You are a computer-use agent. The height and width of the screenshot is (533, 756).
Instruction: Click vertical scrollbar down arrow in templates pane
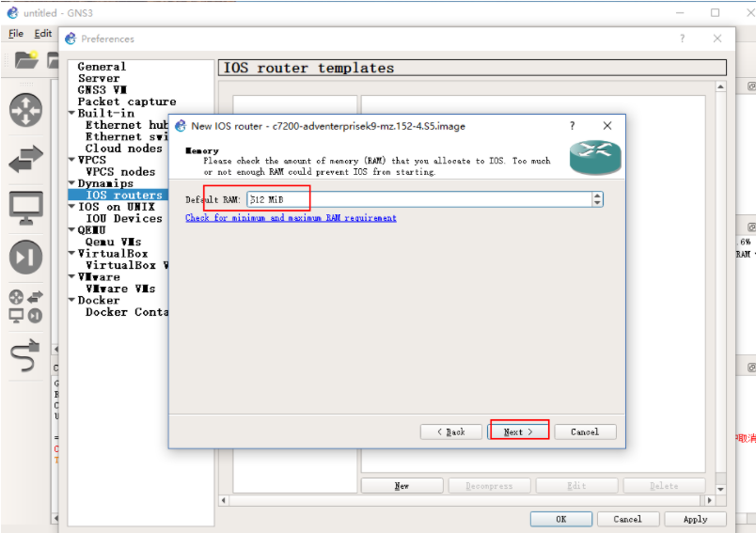click(720, 489)
